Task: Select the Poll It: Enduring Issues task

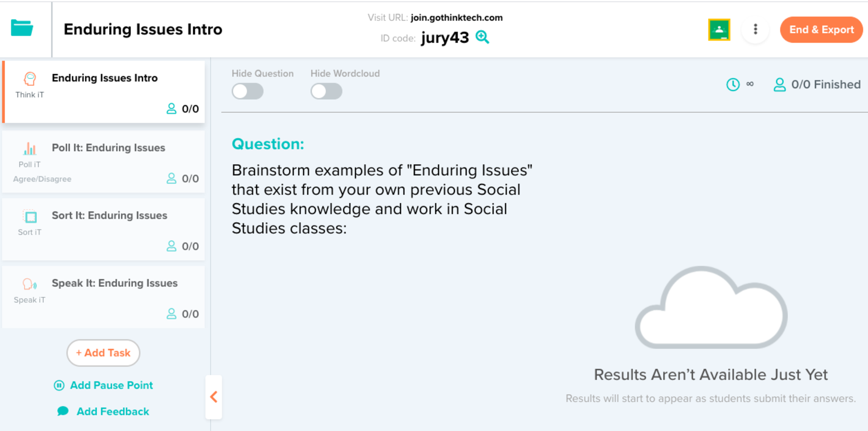Action: [x=108, y=148]
